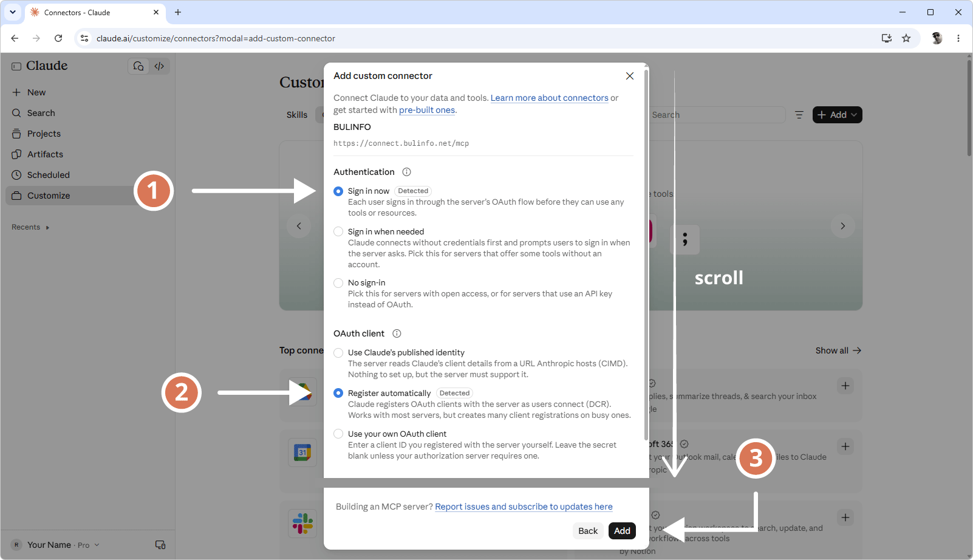Click the Authentication info icon

click(407, 172)
